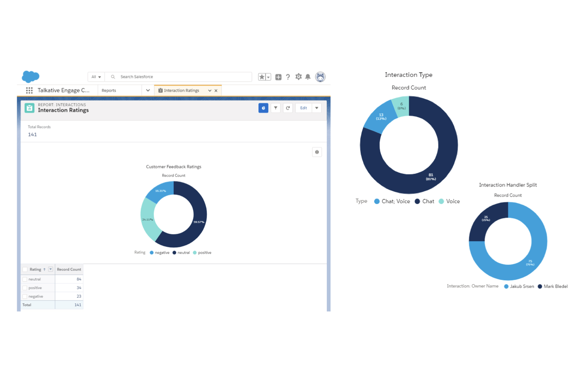Open the App Launcher grid icon

(x=29, y=90)
